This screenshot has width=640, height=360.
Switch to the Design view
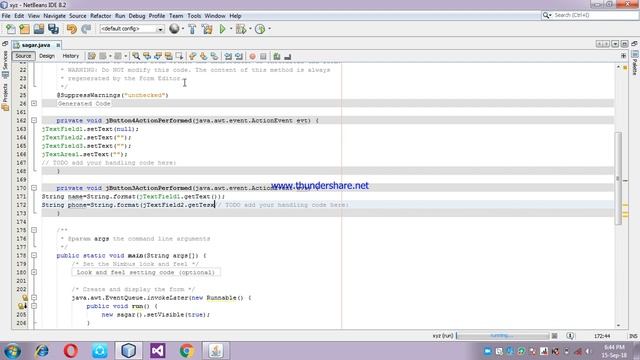(x=47, y=56)
